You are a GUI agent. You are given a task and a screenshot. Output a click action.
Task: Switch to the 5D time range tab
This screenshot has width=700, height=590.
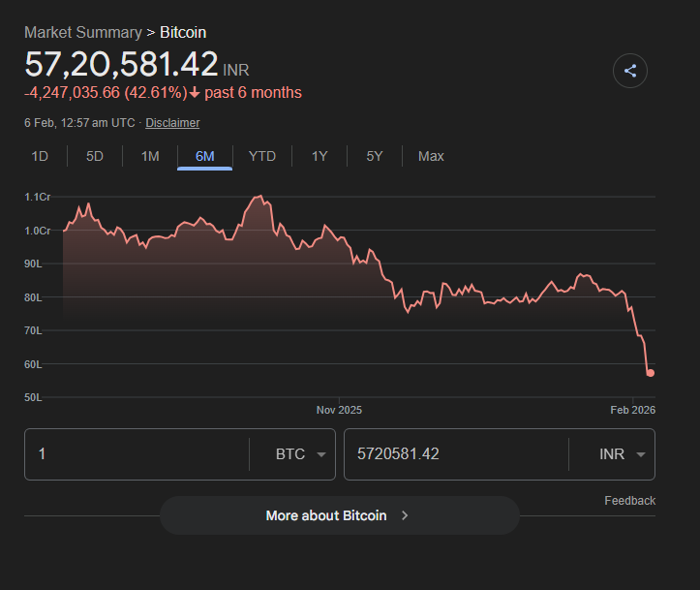[x=95, y=156]
